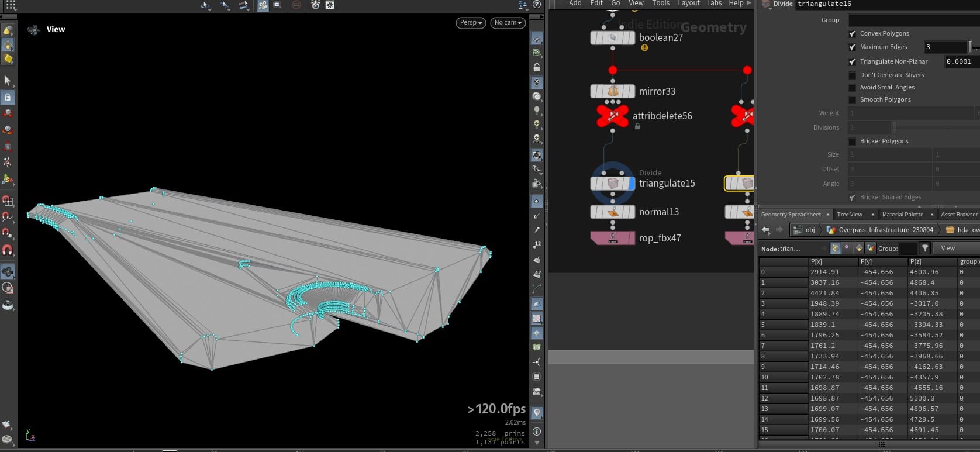This screenshot has width=980, height=452.
Task: Select the rop_fbx47 node
Action: click(613, 238)
